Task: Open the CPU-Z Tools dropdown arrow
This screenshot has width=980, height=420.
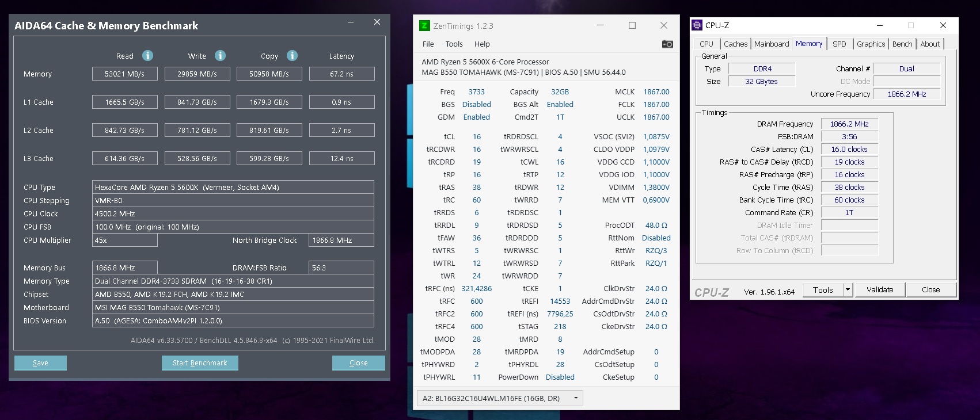Action: (848, 290)
